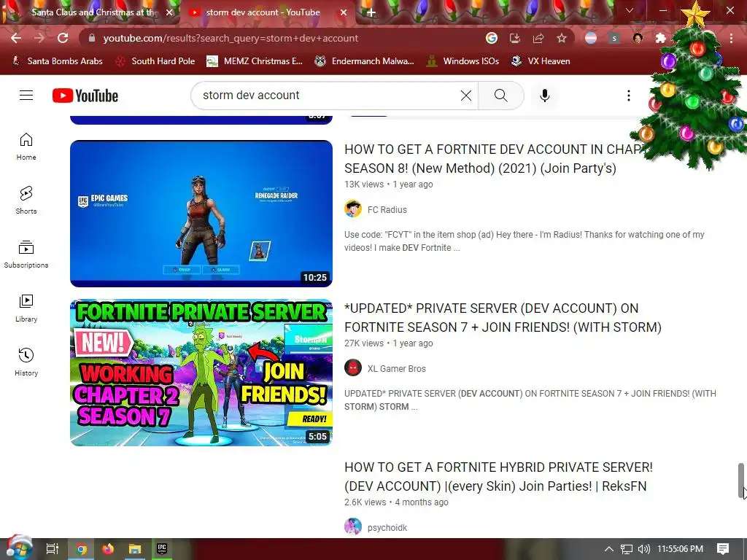Screen dimensions: 747x560
Task: Open the Extensions puzzle icon
Action: 660,38
